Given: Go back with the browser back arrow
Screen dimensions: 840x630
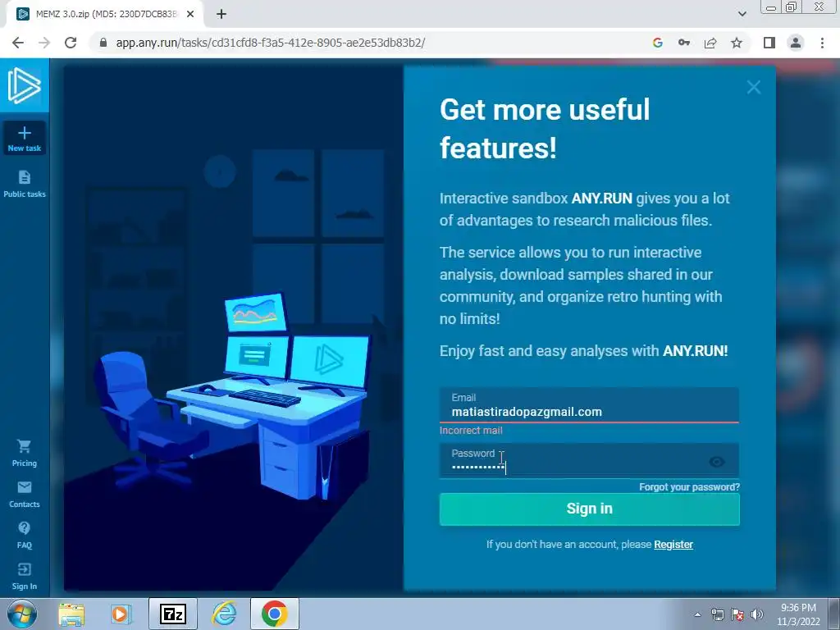Looking at the screenshot, I should [x=18, y=43].
